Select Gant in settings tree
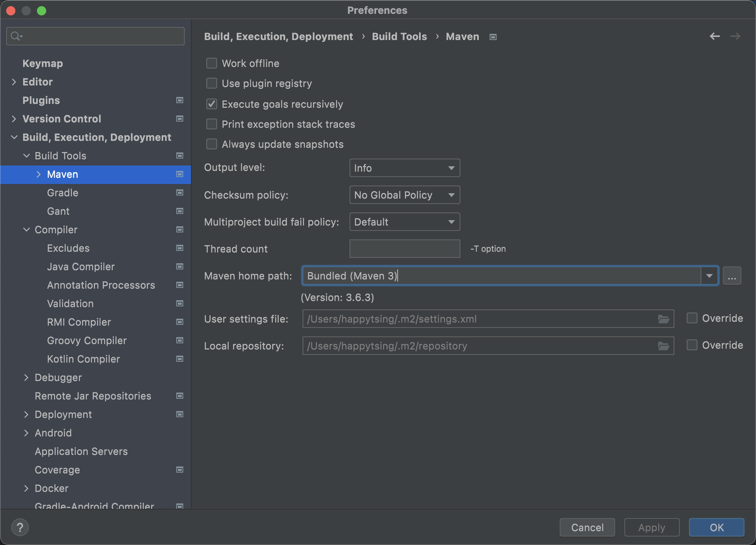The height and width of the screenshot is (545, 756). pos(58,211)
